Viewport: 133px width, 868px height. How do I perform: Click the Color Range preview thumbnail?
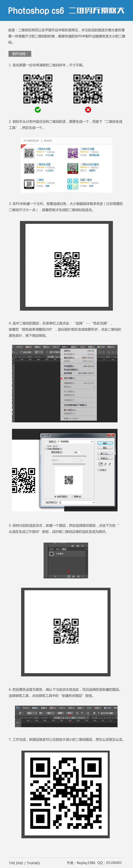[69, 480]
